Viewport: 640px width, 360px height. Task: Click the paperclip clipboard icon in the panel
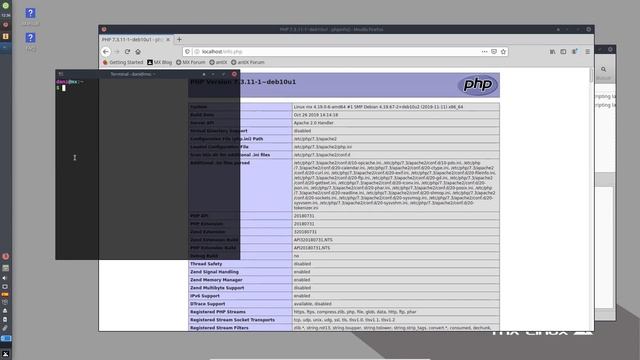[5, 328]
